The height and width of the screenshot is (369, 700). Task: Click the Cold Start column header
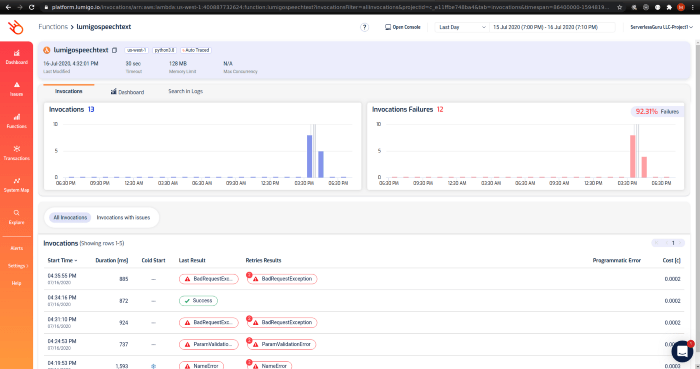[x=153, y=260]
